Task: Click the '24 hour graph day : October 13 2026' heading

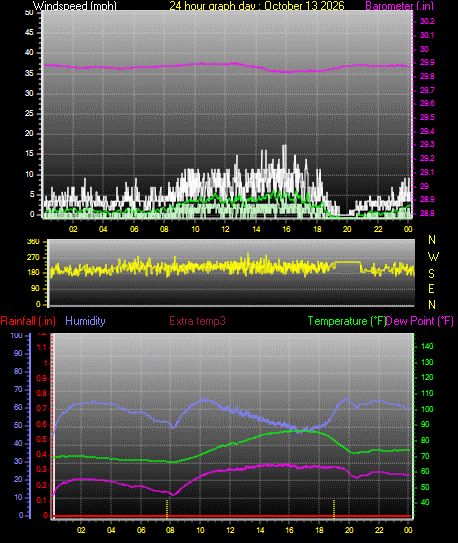Action: tap(257, 6)
